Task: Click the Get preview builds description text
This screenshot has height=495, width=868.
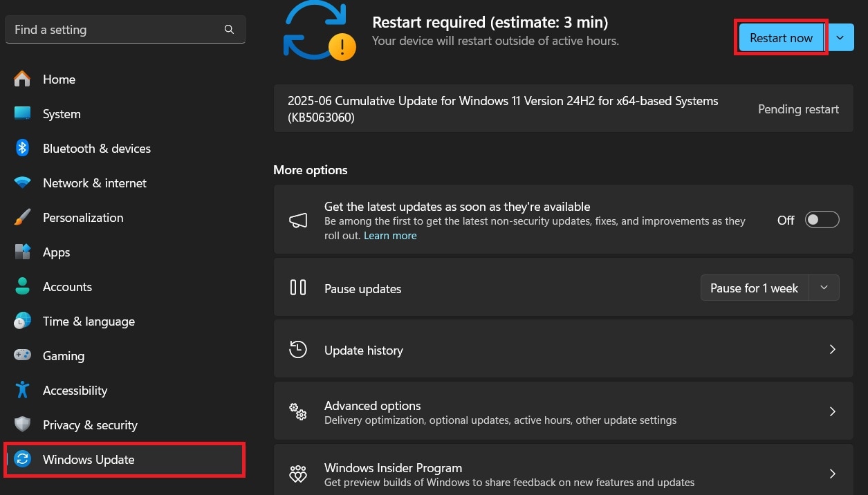Action: [510, 483]
